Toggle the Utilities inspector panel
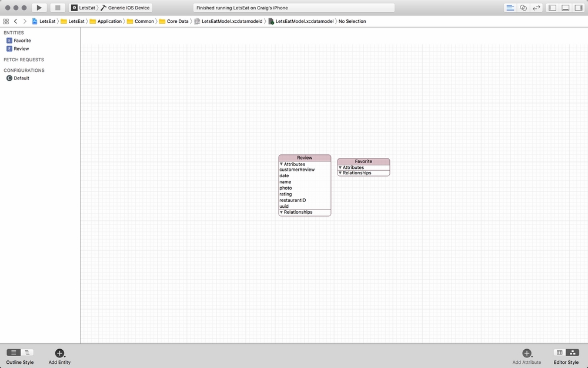The image size is (588, 368). tap(578, 8)
